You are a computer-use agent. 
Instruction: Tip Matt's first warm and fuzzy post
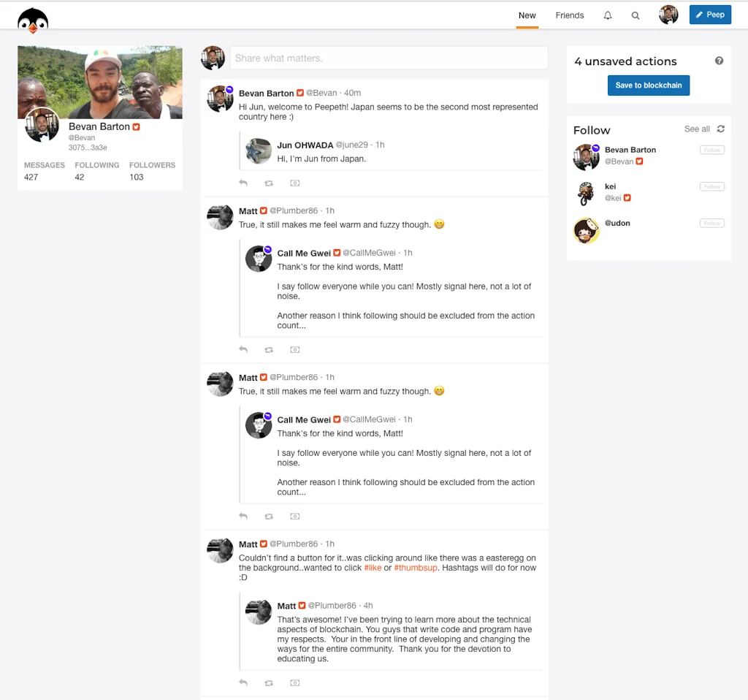(x=295, y=350)
